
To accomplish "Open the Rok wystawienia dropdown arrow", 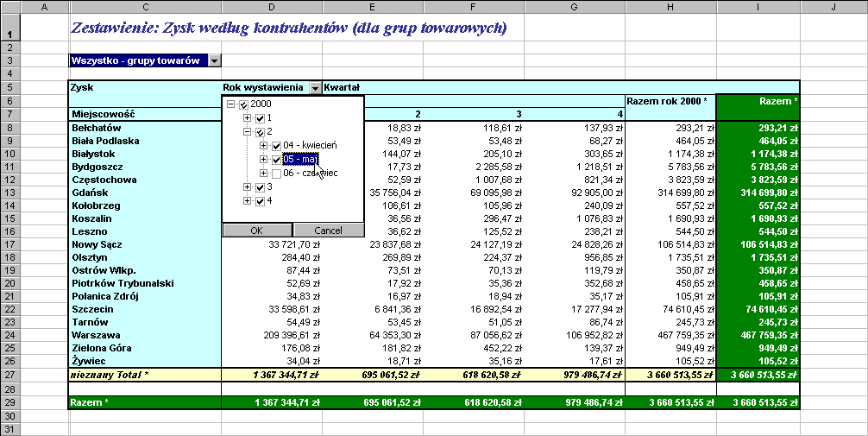I will [315, 88].
